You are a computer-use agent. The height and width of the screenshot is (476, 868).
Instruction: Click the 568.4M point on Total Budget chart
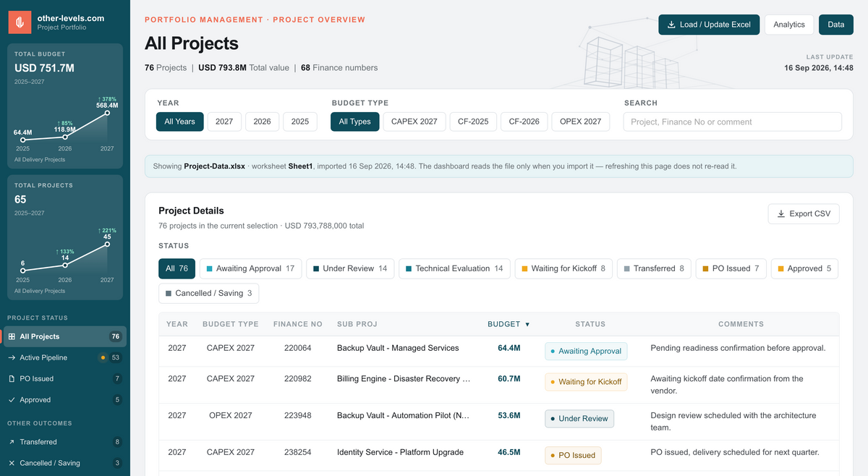coord(107,113)
